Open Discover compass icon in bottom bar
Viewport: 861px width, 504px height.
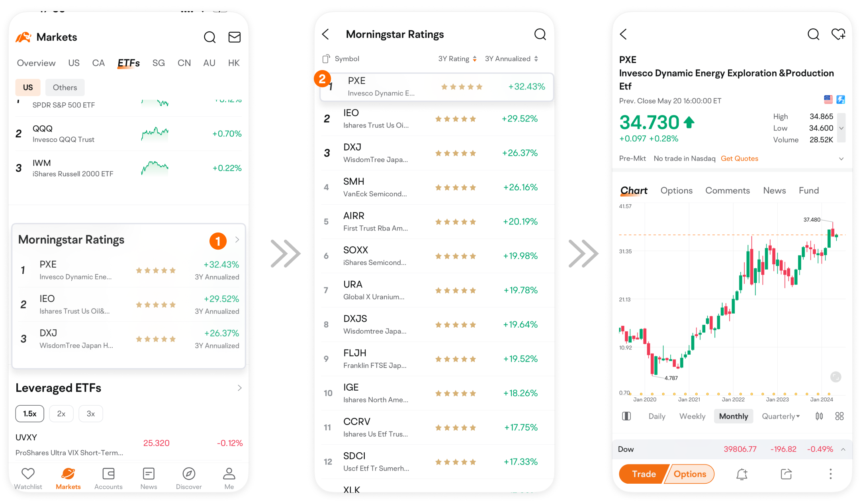tap(189, 474)
